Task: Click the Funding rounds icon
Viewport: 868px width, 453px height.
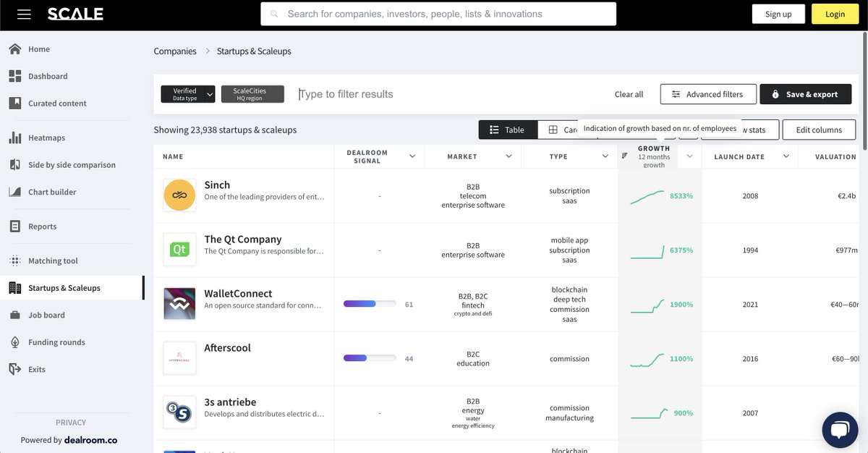Action: click(14, 342)
